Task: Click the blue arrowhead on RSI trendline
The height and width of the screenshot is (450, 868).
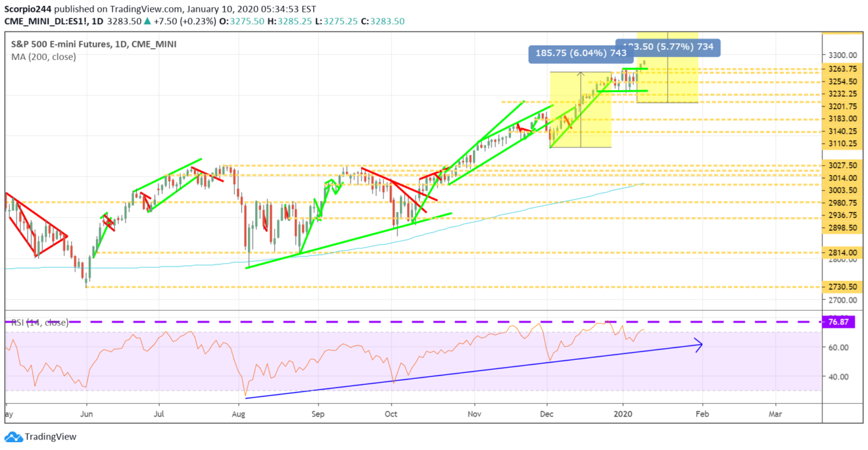Action: point(700,343)
